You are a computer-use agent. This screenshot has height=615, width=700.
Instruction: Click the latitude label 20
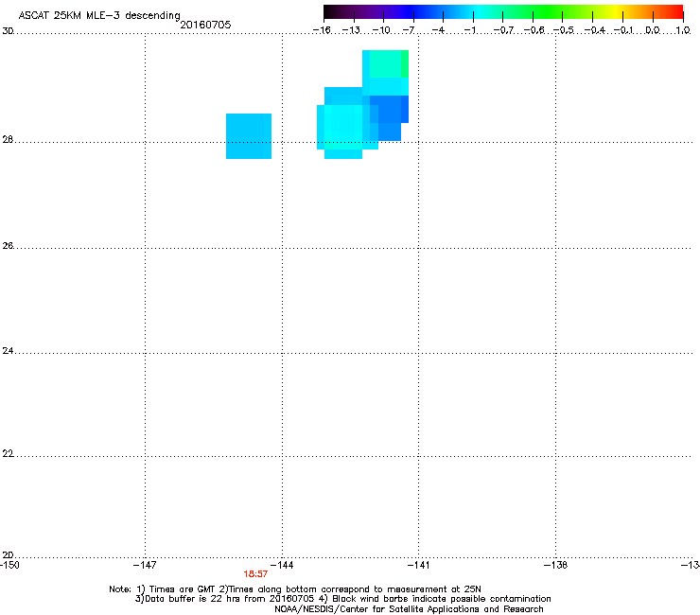click(x=8, y=555)
